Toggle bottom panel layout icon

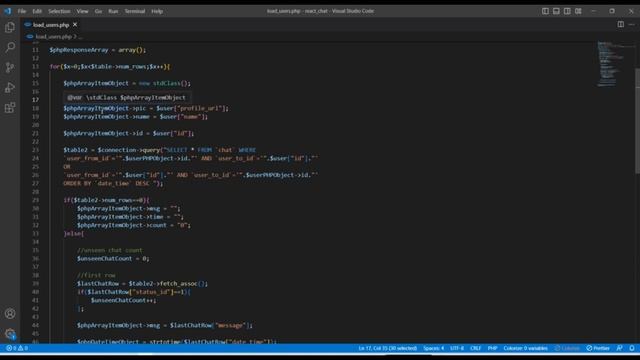[x=556, y=11]
